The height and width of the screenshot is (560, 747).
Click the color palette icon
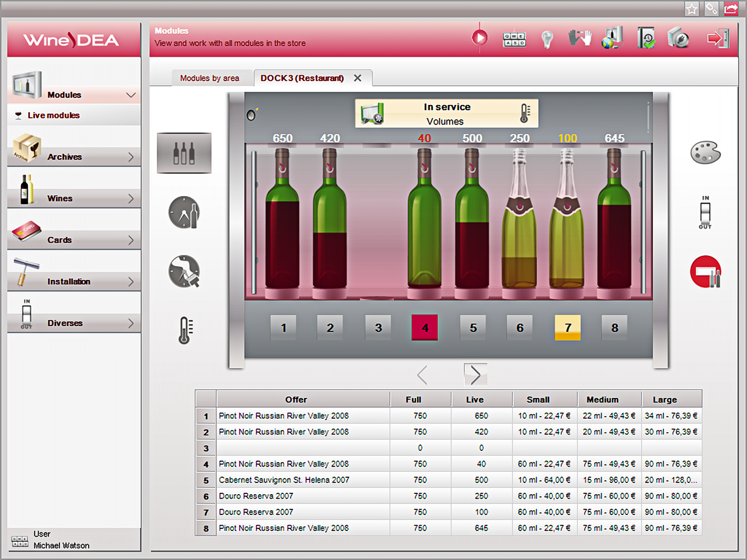click(705, 153)
